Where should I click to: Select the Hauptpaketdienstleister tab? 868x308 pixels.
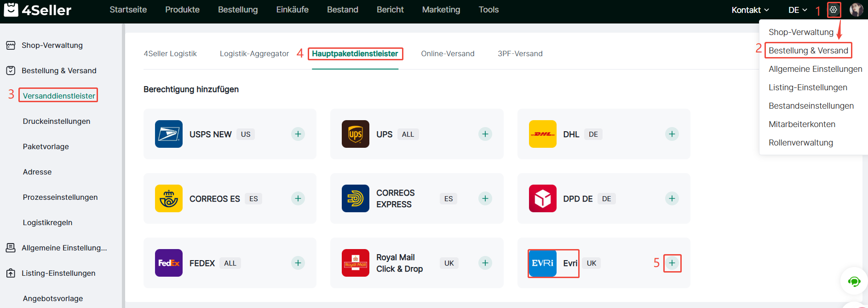pyautogui.click(x=355, y=53)
